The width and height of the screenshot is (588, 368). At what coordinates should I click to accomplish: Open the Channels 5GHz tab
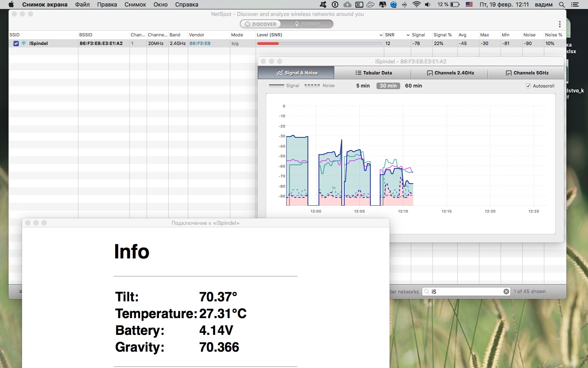(526, 73)
